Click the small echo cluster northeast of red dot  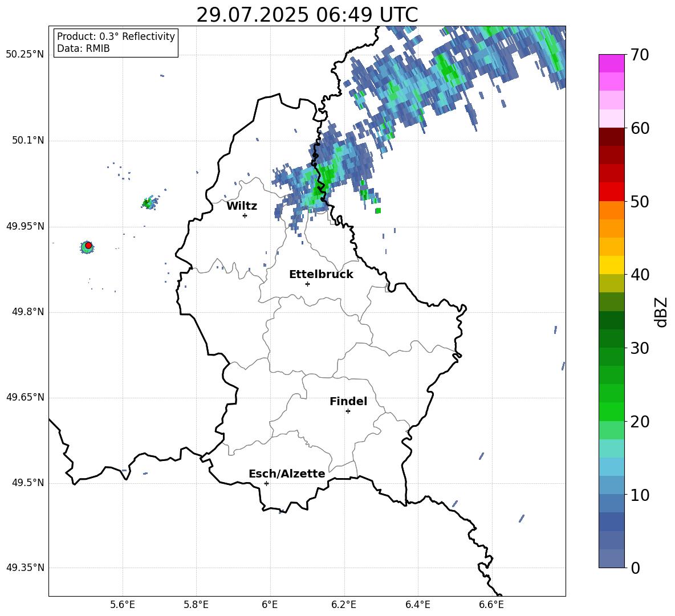pyautogui.click(x=149, y=202)
